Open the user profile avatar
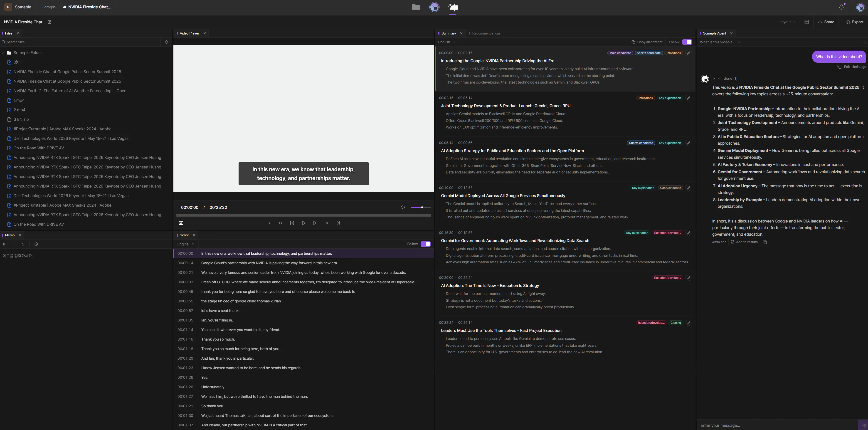The width and height of the screenshot is (868, 430). (x=860, y=7)
